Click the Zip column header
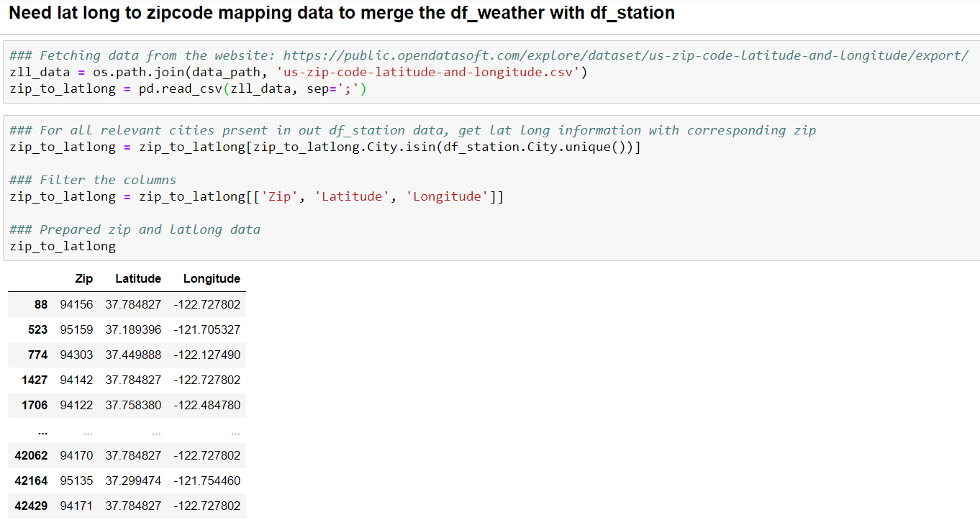Viewport: 980px width, 520px height. (83, 278)
